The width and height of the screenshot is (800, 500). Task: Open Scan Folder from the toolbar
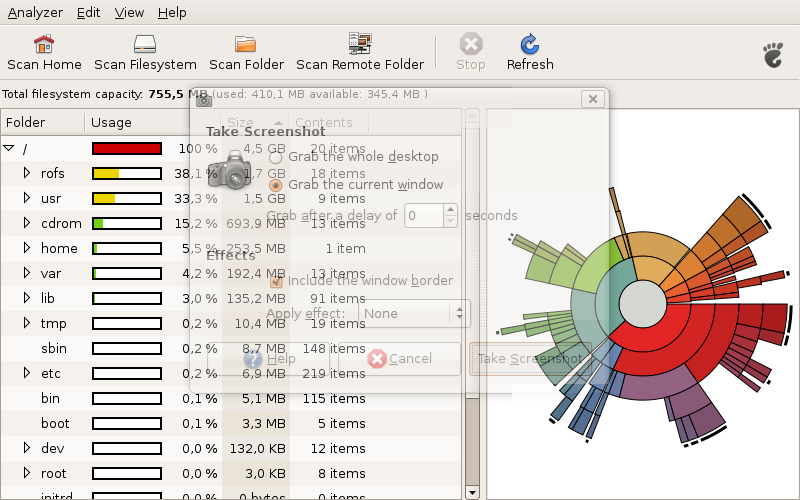click(x=246, y=44)
